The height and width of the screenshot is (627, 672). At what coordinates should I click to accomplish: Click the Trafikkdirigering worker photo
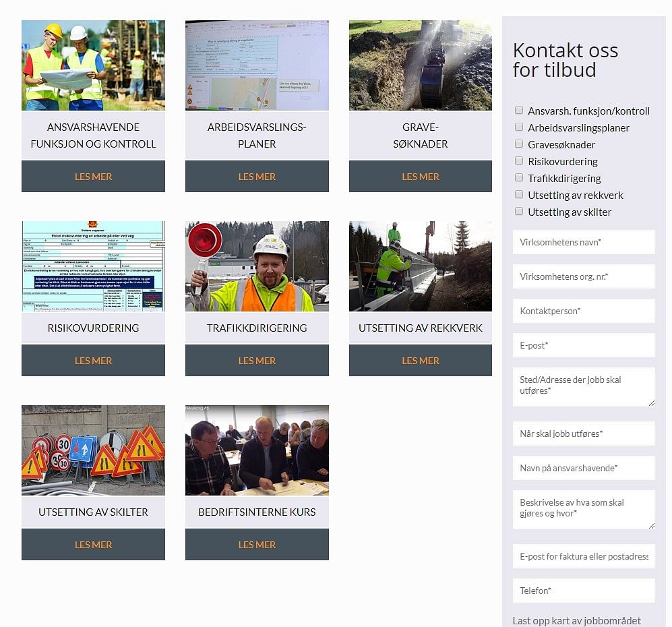[257, 266]
